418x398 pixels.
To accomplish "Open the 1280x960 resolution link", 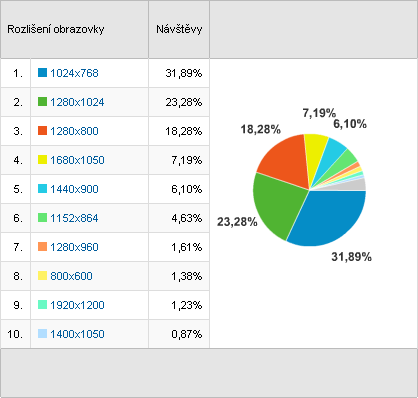I will coord(74,247).
